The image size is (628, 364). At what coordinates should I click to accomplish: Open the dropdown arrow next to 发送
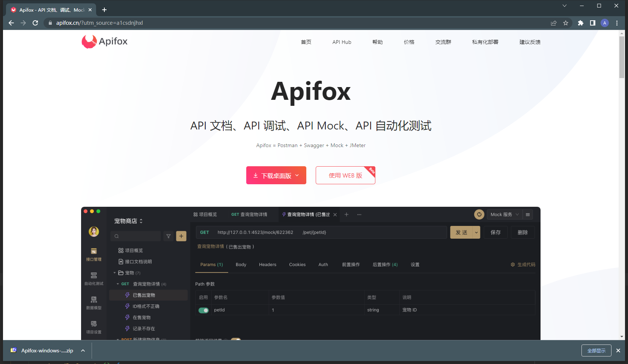476,232
